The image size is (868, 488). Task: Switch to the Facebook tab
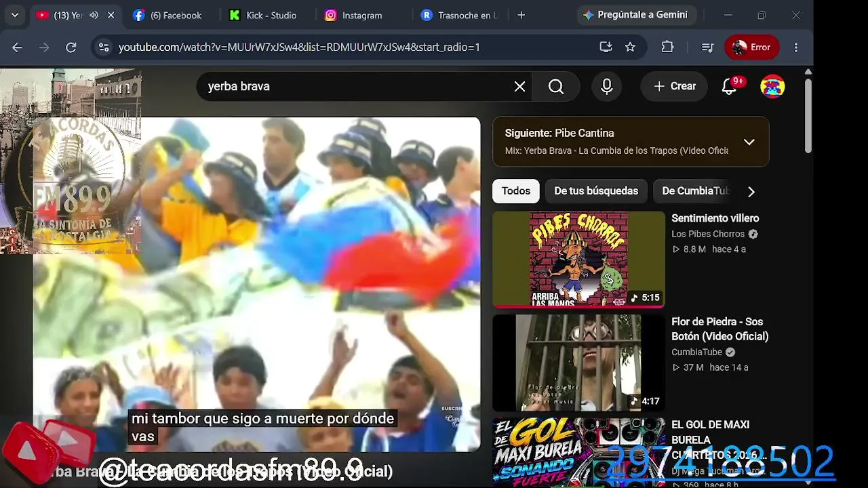pyautogui.click(x=167, y=15)
